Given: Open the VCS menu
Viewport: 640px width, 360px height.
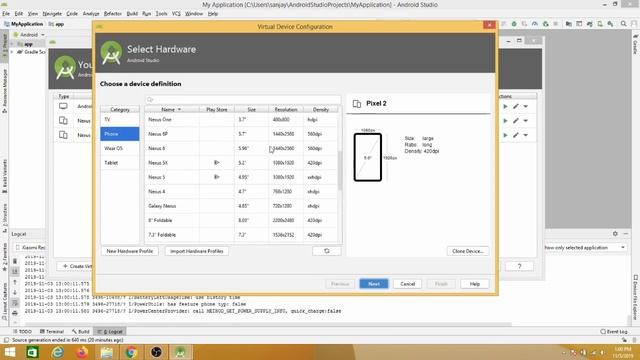Looking at the screenshot, I should (176, 13).
